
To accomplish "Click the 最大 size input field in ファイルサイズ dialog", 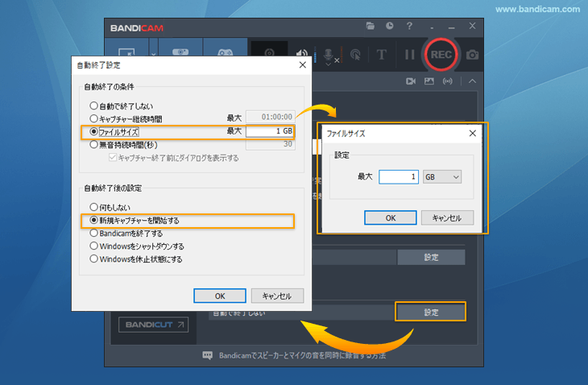I will 398,176.
